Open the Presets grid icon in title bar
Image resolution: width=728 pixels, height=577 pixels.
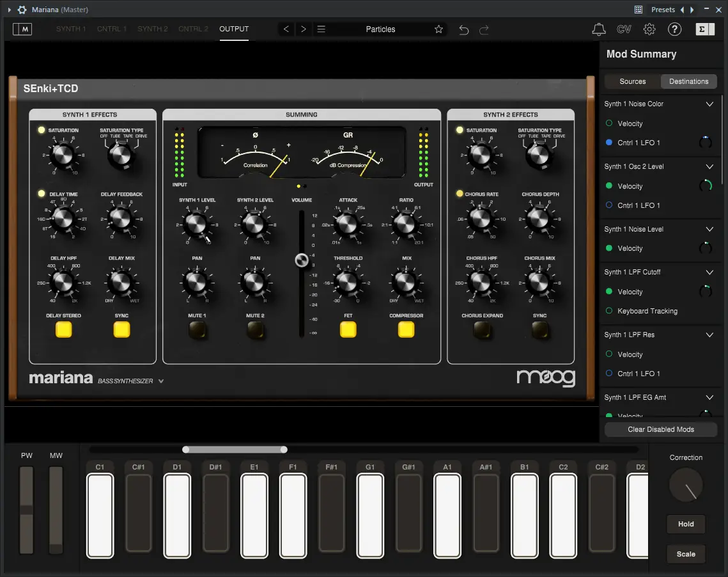639,10
